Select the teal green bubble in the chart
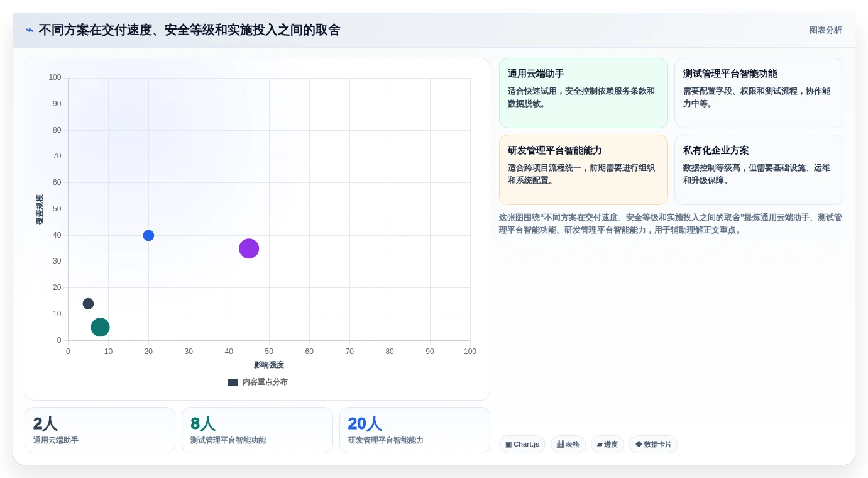Screen dimensions: 868x478 [100, 327]
